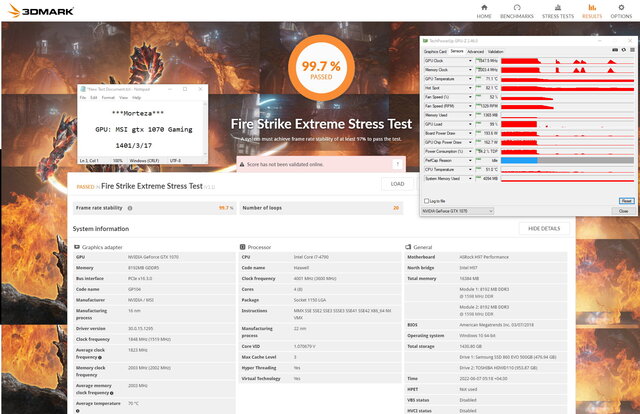The height and width of the screenshot is (414, 640).
Task: Click the Reset button in GPU-Z
Action: click(x=627, y=201)
